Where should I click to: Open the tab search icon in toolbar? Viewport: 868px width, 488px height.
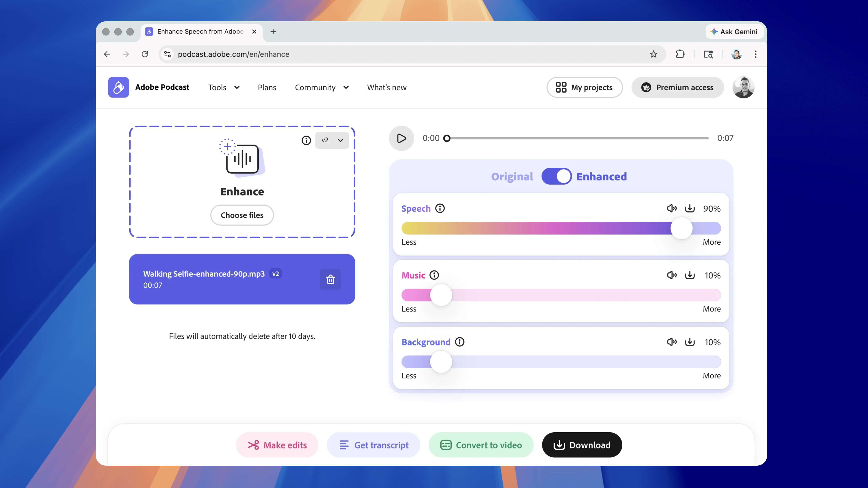[x=708, y=54]
